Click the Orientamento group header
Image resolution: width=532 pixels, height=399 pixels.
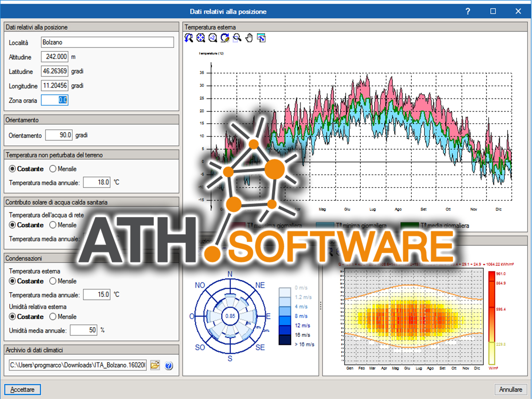(91, 120)
